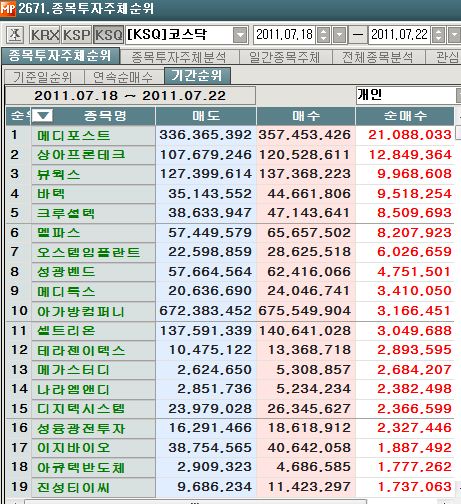Click sell value 336,365,392
The image size is (461, 504).
pyautogui.click(x=205, y=135)
